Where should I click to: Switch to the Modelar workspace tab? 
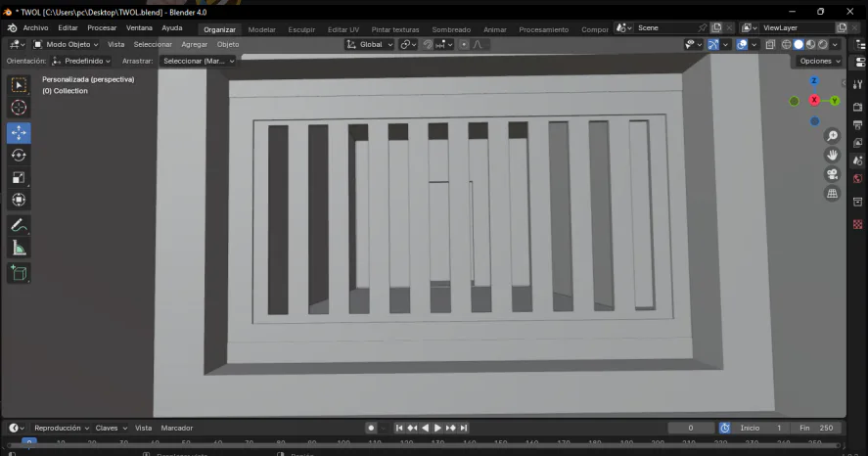pos(262,29)
